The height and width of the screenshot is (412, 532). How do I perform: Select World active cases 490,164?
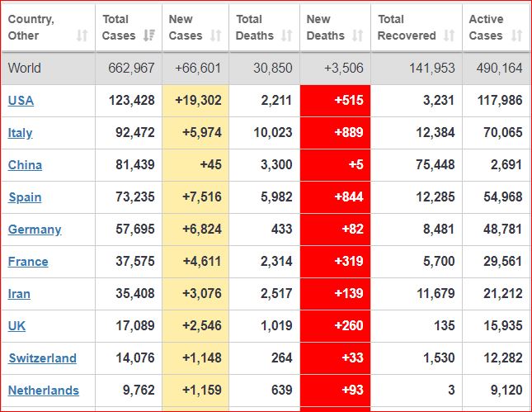click(500, 68)
